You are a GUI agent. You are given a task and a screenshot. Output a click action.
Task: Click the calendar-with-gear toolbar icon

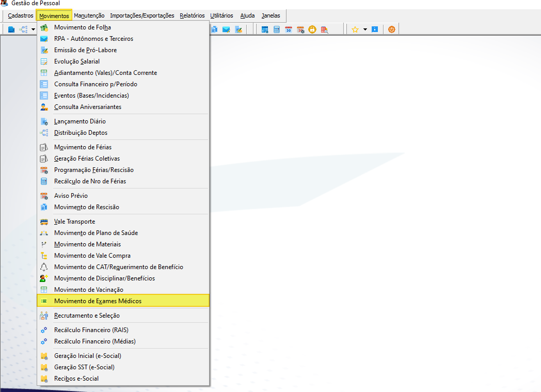[x=300, y=29]
